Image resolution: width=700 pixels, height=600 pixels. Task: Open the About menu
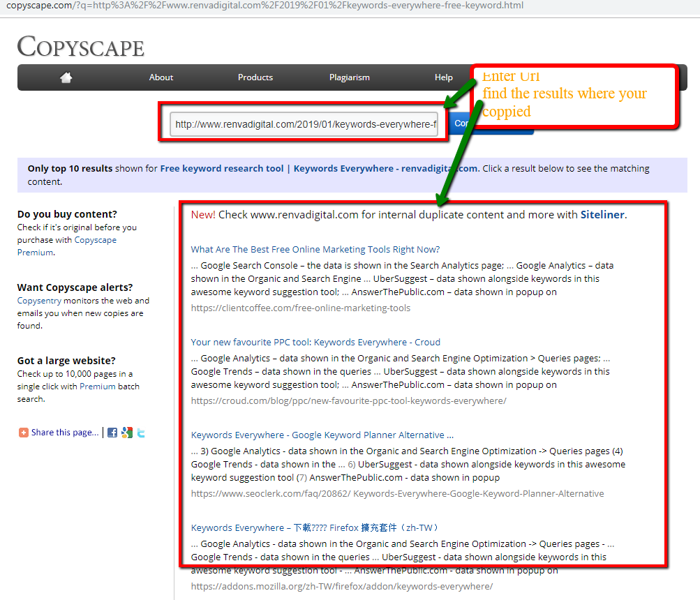click(161, 77)
